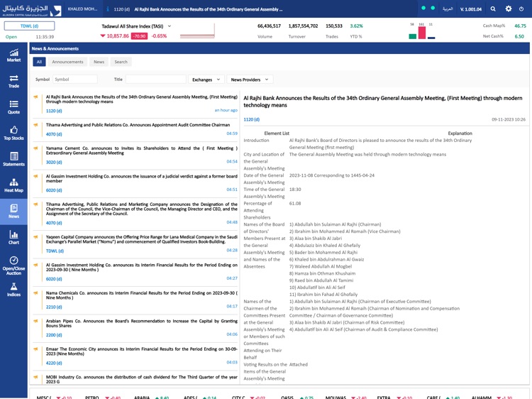
Task: Click the header news ticker headline
Action: (x=209, y=9)
